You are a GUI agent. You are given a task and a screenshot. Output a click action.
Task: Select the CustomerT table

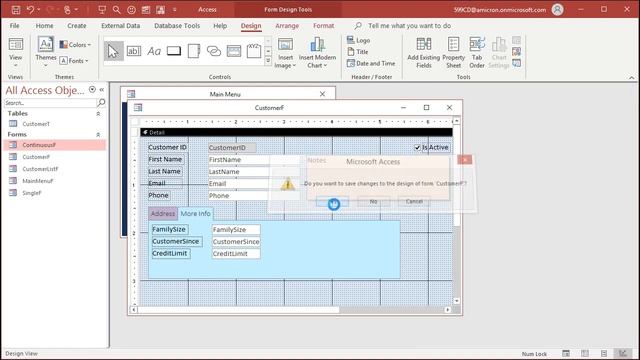[x=36, y=124]
